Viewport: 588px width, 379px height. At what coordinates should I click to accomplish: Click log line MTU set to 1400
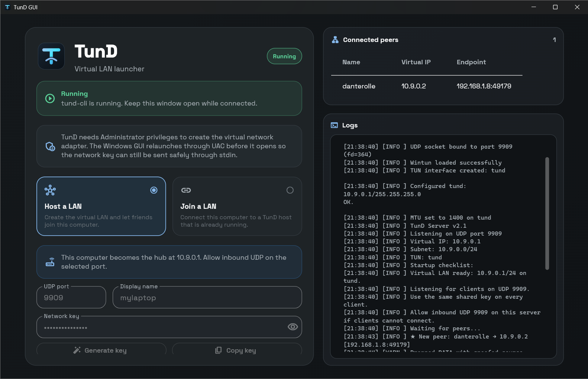(x=417, y=218)
